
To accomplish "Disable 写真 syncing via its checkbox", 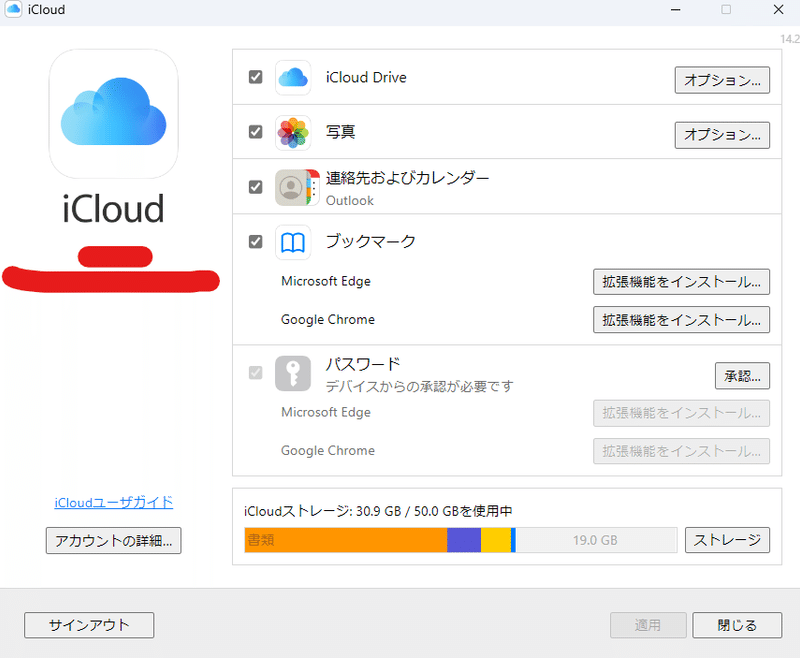I will (x=255, y=130).
